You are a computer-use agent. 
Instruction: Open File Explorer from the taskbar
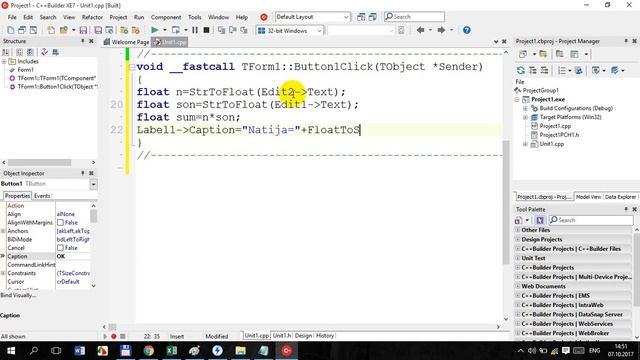pyautogui.click(x=240, y=351)
